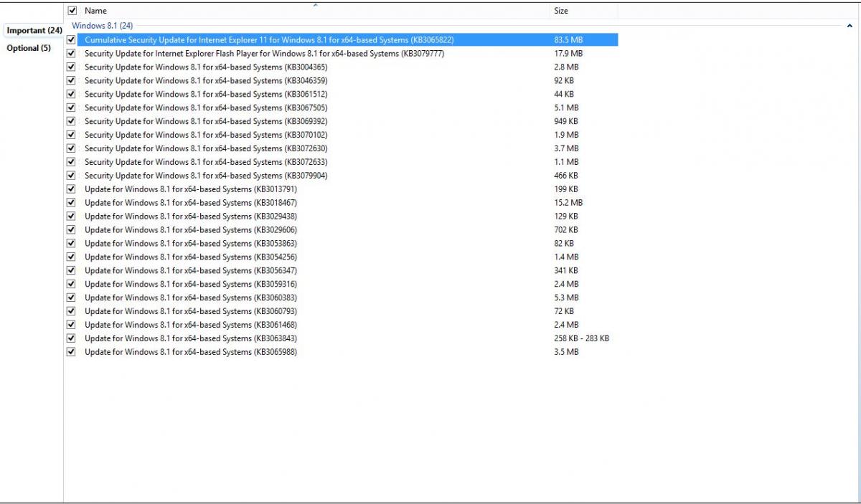Select the Security Update KB3072630 row text
Screen dimensions: 861x504
point(206,148)
